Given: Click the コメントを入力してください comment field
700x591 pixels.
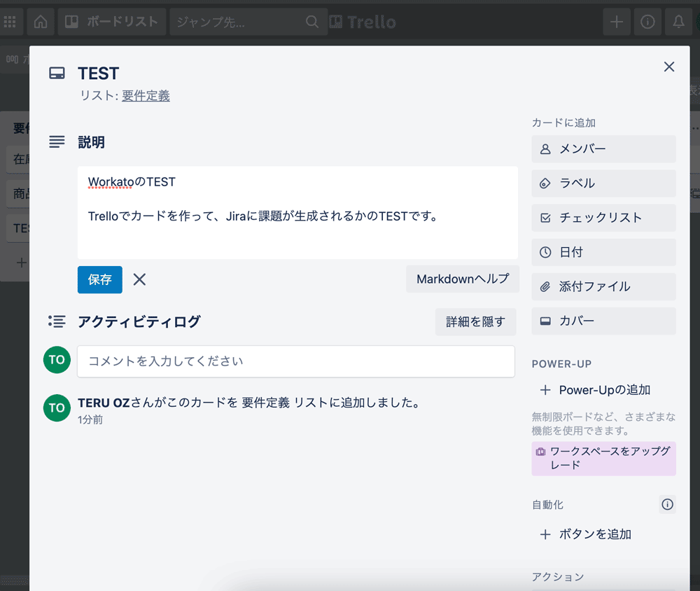Looking at the screenshot, I should tap(296, 361).
